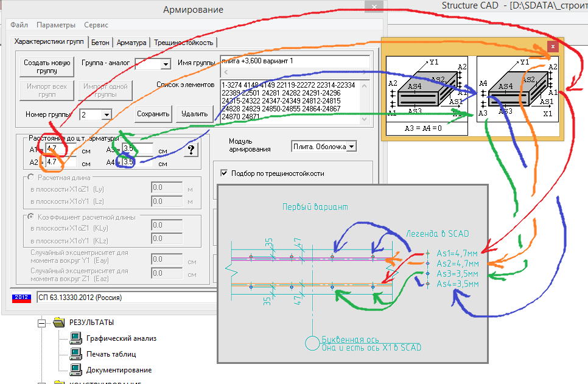This screenshot has width=588, height=384.
Task: Click left arrow of group name scrollbar
Action: 225,72
